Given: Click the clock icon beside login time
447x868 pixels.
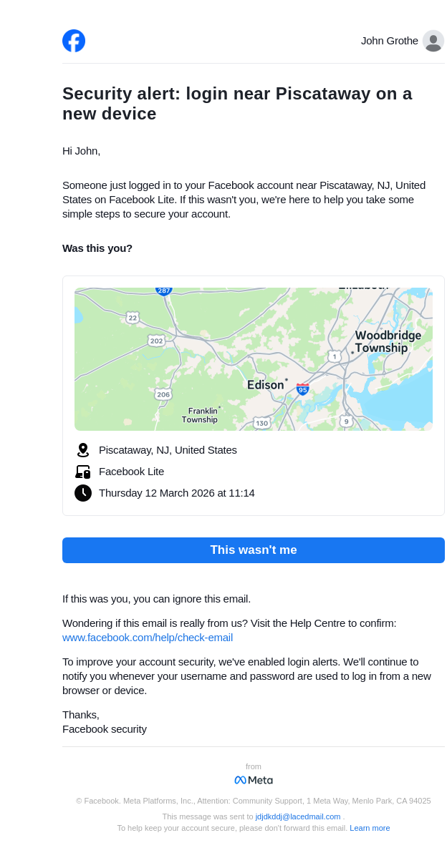Looking at the screenshot, I should [x=83, y=493].
